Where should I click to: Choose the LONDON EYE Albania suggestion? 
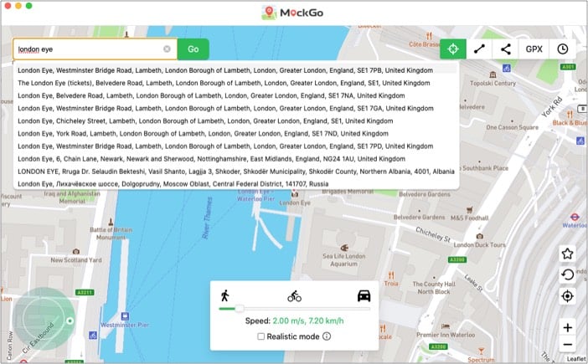point(236,172)
